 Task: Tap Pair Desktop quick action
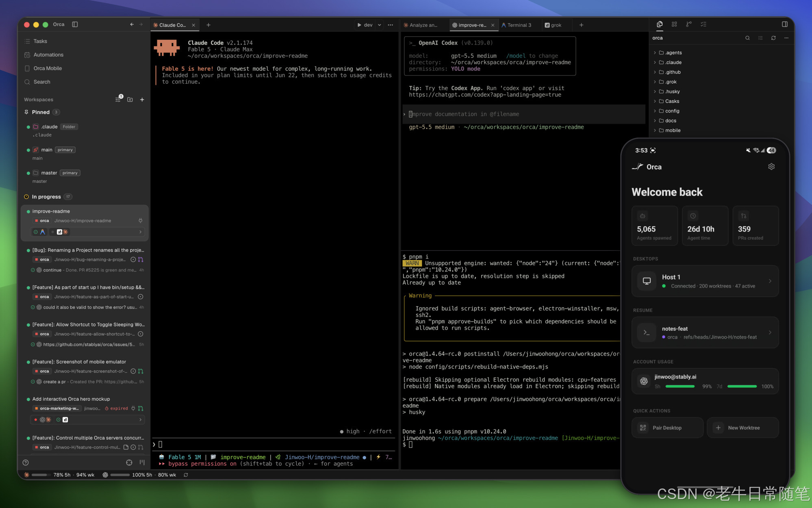point(667,428)
